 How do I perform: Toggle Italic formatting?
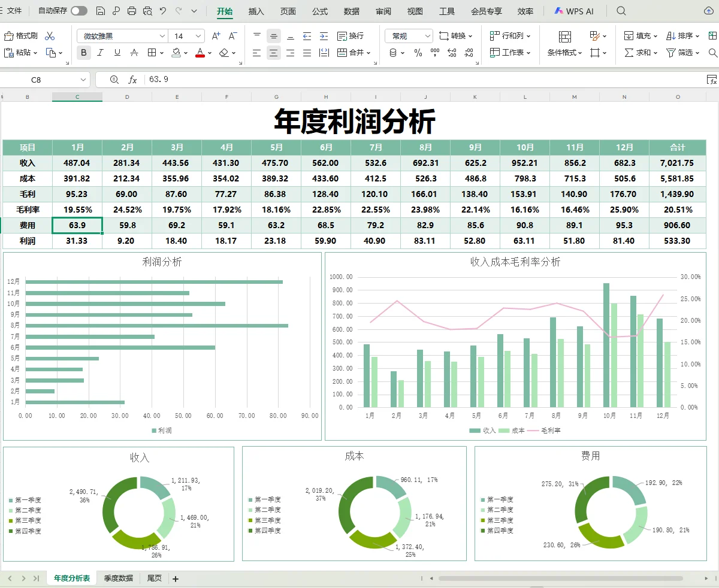coord(101,53)
